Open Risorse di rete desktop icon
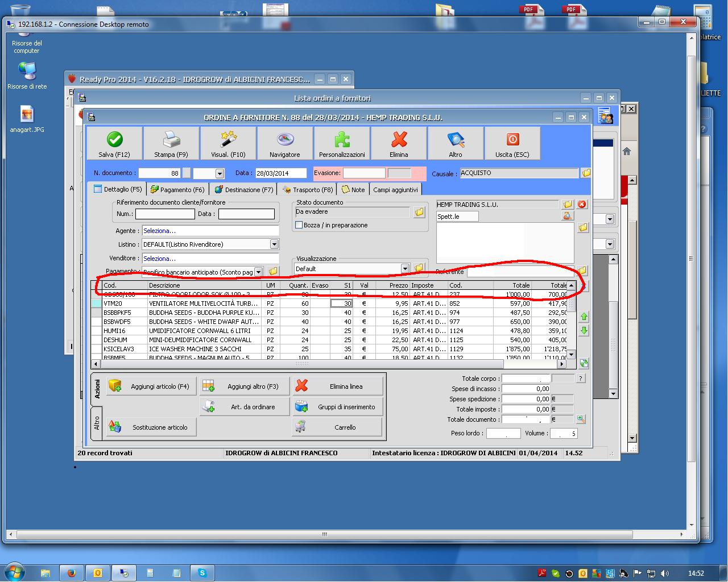 pos(27,76)
